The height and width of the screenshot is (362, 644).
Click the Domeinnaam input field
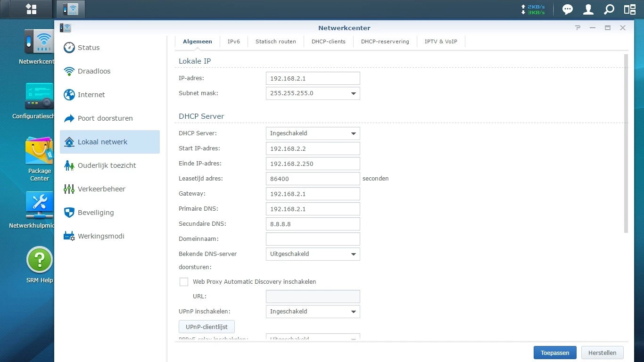(313, 239)
